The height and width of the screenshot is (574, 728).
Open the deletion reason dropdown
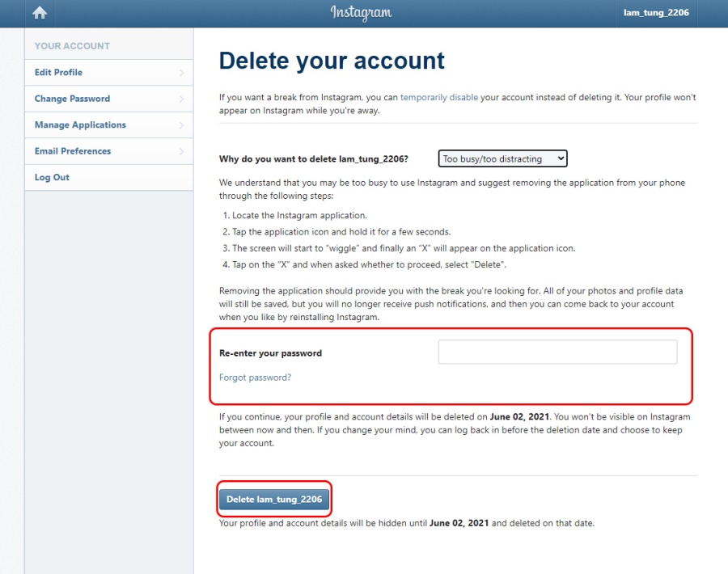[502, 159]
